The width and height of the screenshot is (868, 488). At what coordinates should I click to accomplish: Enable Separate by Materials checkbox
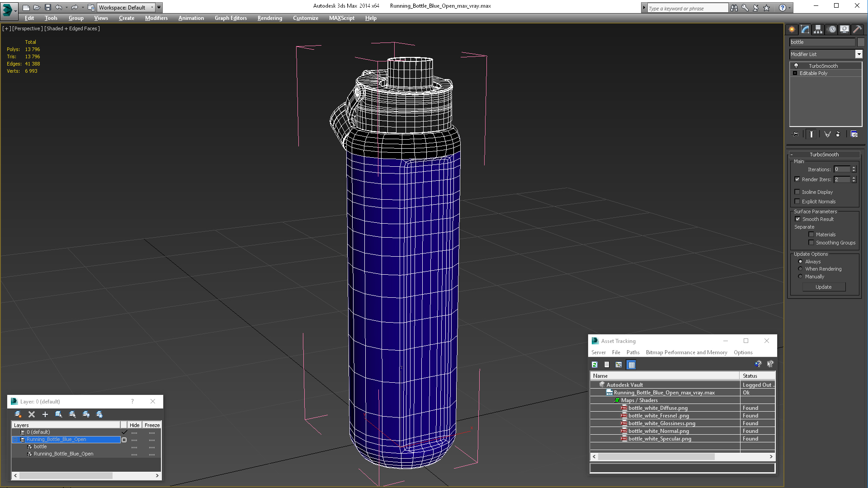[811, 235]
